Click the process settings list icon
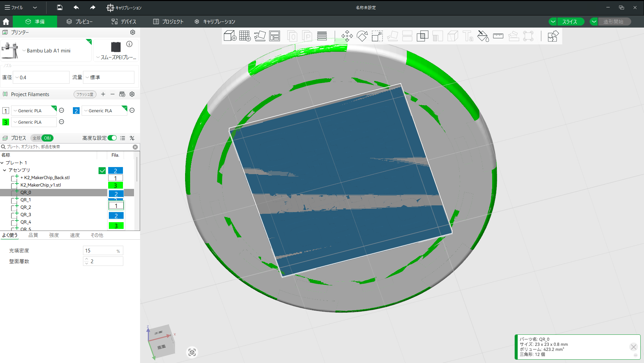The width and height of the screenshot is (644, 363). click(x=123, y=138)
